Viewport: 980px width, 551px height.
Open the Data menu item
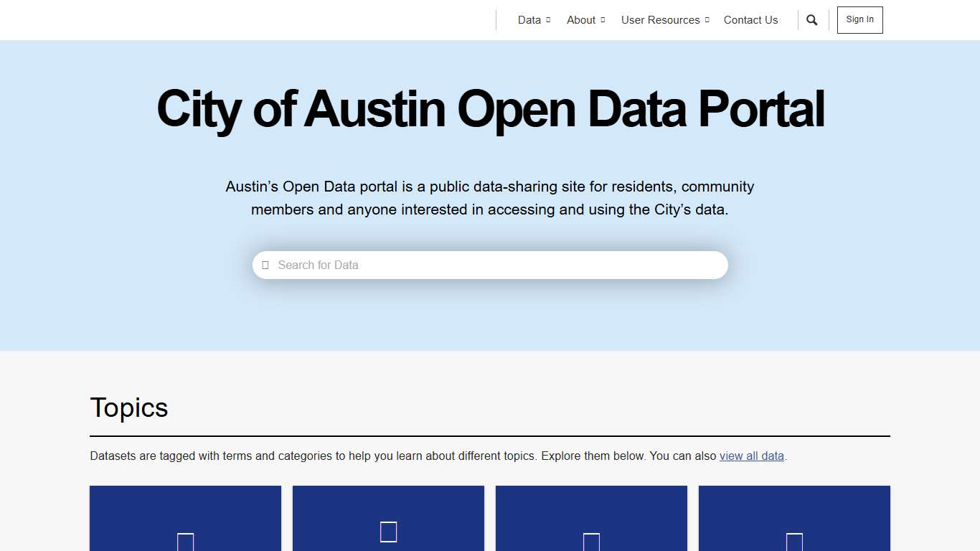click(529, 20)
